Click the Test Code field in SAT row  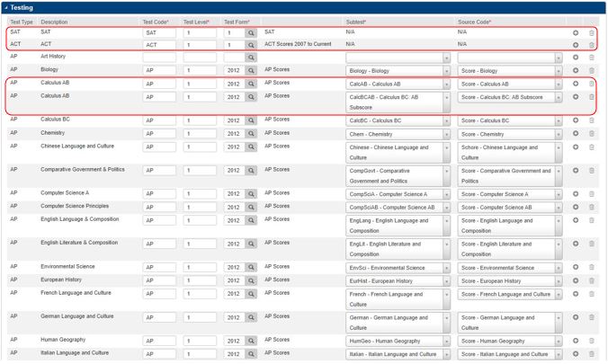(x=159, y=32)
